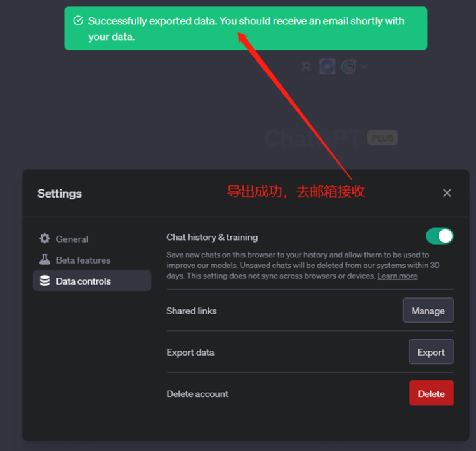Click the blue square plugin icon
The image size is (476, 451).
[x=327, y=66]
